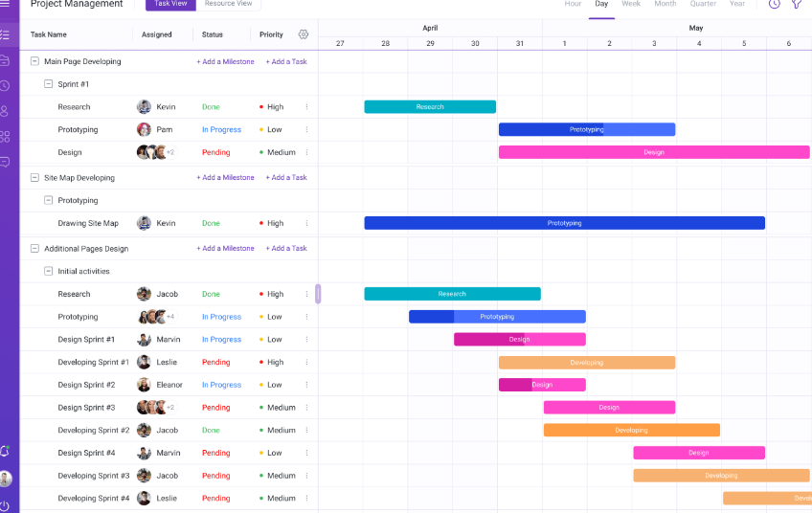Open the apps grid sidebar icon
Image resolution: width=812 pixels, height=513 pixels.
5,136
